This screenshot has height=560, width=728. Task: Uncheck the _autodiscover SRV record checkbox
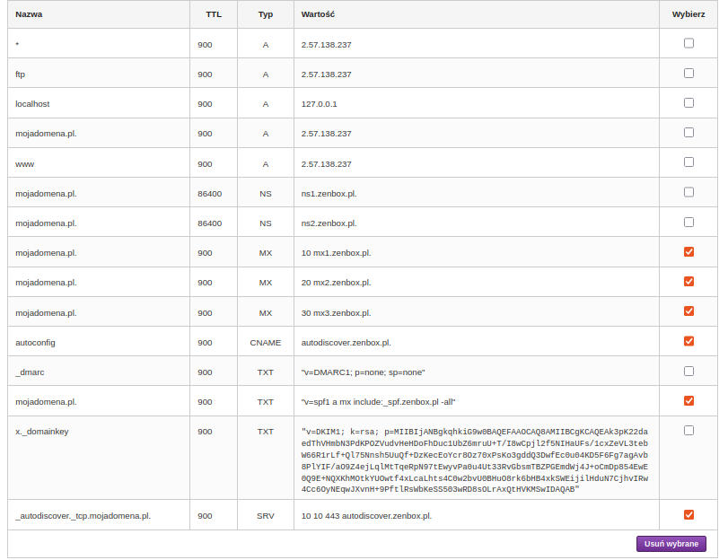coord(689,515)
